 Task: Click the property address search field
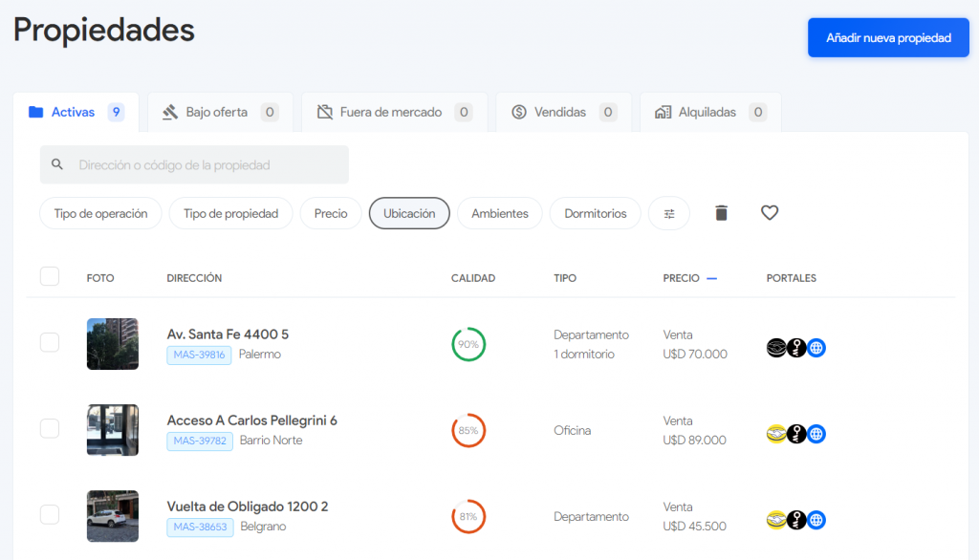coord(194,164)
